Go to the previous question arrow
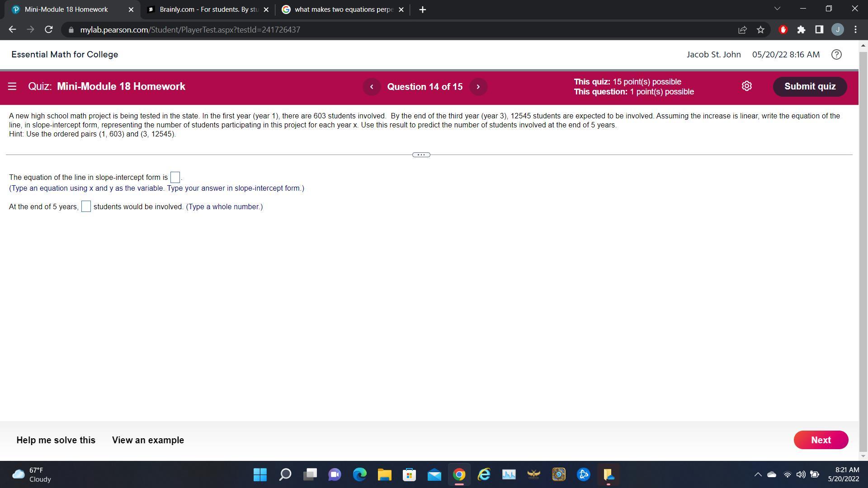This screenshot has height=488, width=868. click(x=372, y=87)
